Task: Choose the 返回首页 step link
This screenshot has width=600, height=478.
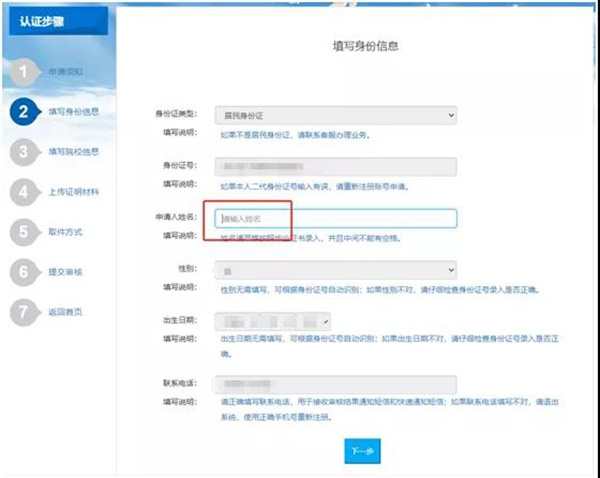Action: point(65,312)
